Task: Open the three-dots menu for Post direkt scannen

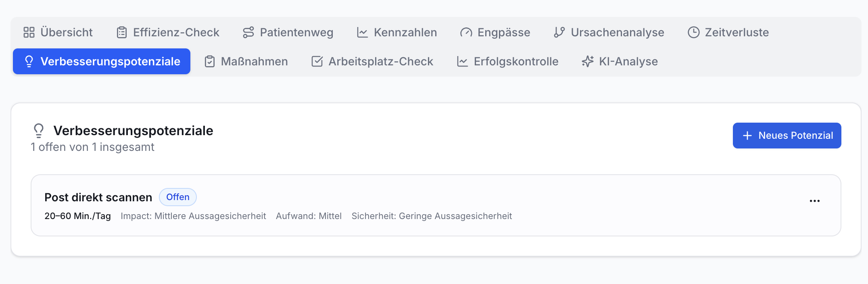Action: point(815,201)
